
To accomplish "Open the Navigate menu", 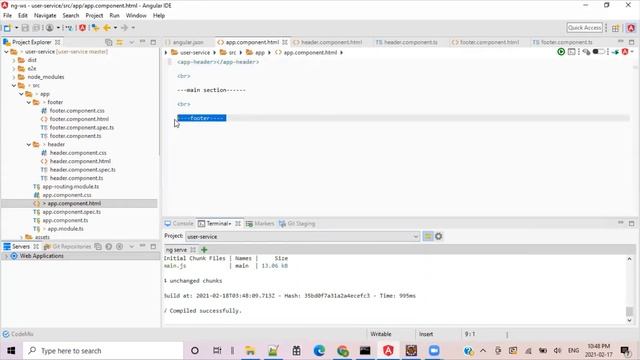I will 45,16.
